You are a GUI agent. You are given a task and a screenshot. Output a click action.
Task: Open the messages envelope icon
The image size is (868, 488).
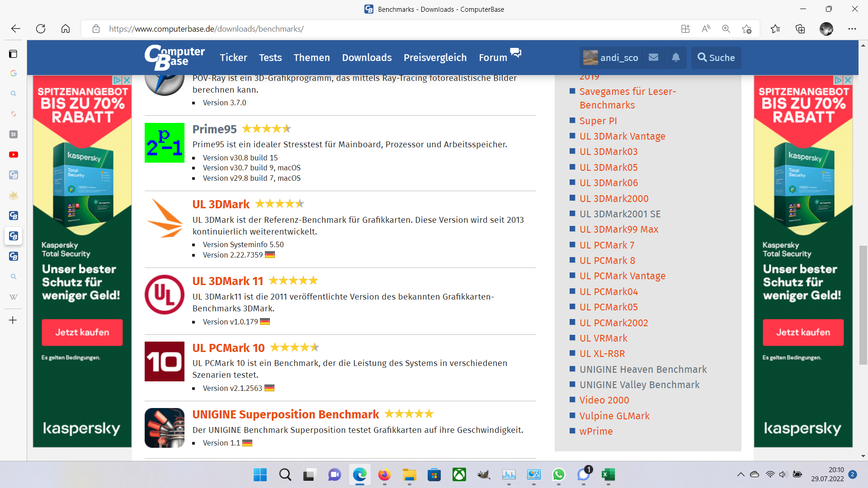tap(653, 57)
